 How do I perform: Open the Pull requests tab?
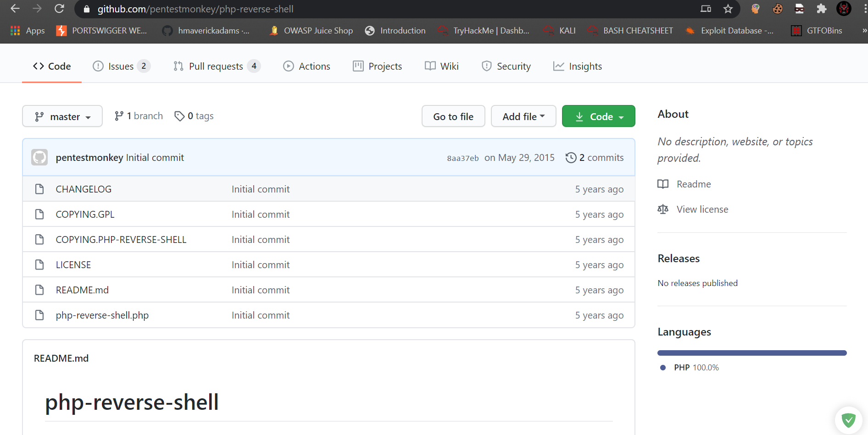coord(217,66)
